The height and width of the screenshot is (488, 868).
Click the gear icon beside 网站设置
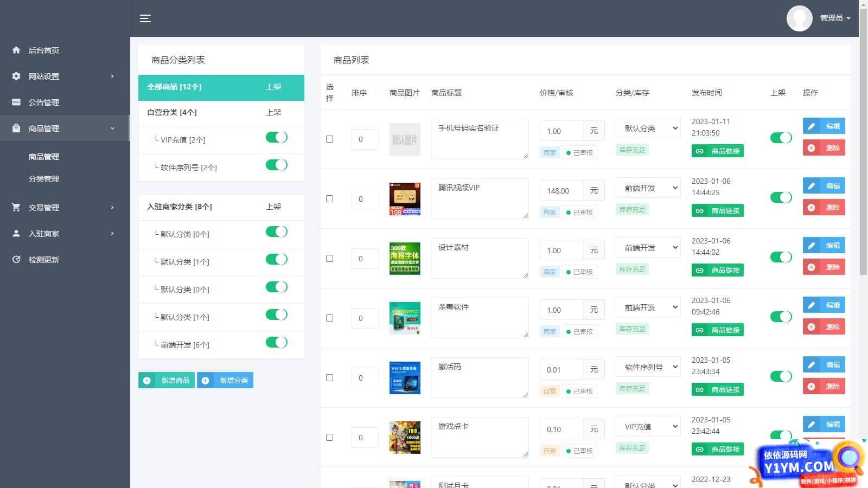pyautogui.click(x=16, y=76)
